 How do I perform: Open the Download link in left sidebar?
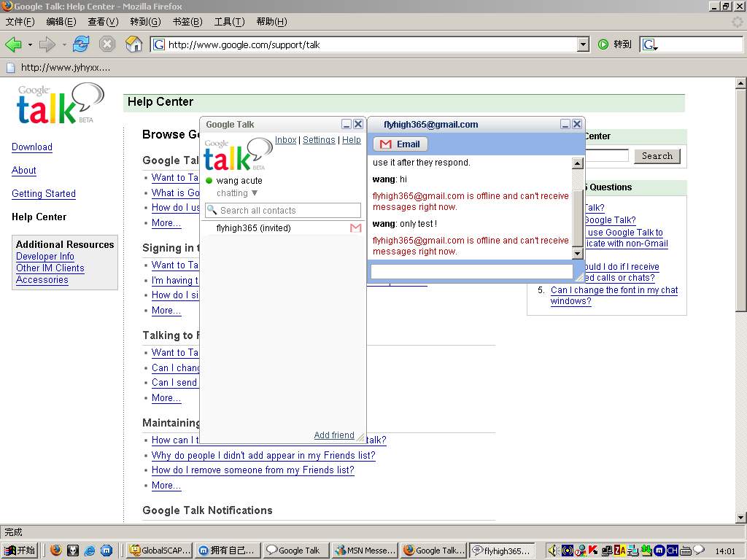coord(32,147)
